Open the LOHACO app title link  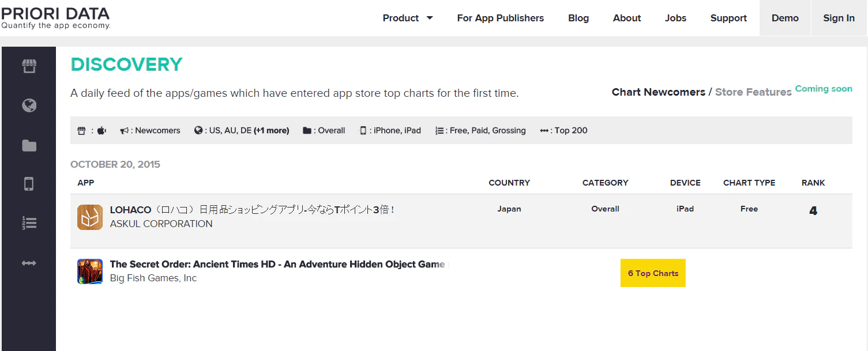point(253,210)
